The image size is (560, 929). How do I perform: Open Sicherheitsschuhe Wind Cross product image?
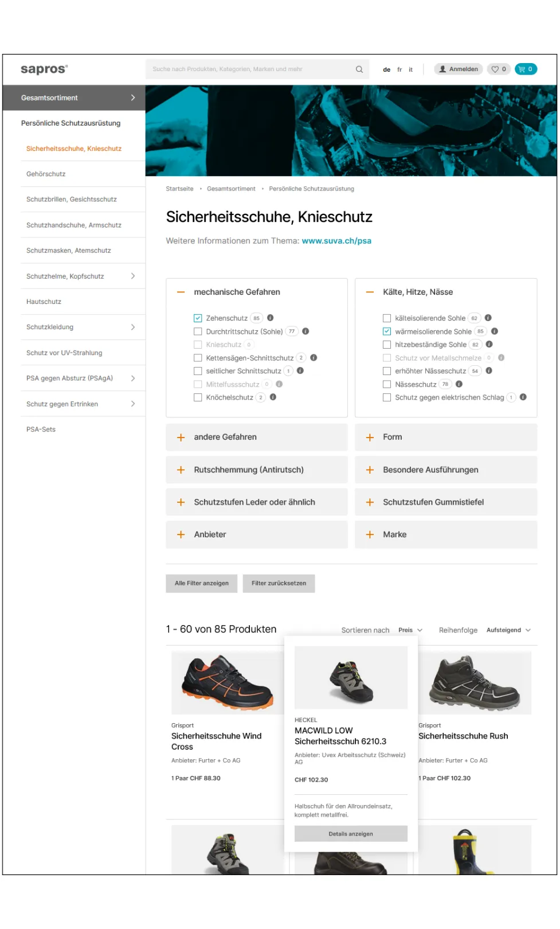click(228, 683)
